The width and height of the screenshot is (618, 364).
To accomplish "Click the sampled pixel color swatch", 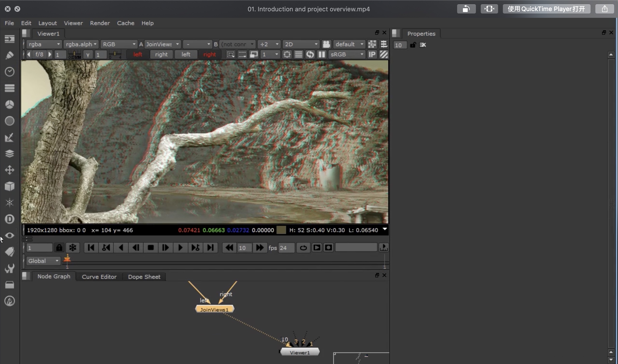I will click(x=281, y=230).
